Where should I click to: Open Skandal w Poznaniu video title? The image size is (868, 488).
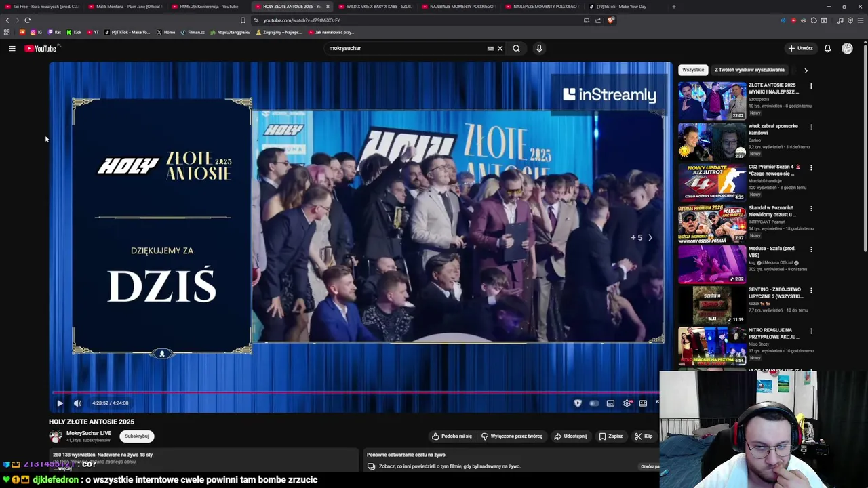pos(772,211)
